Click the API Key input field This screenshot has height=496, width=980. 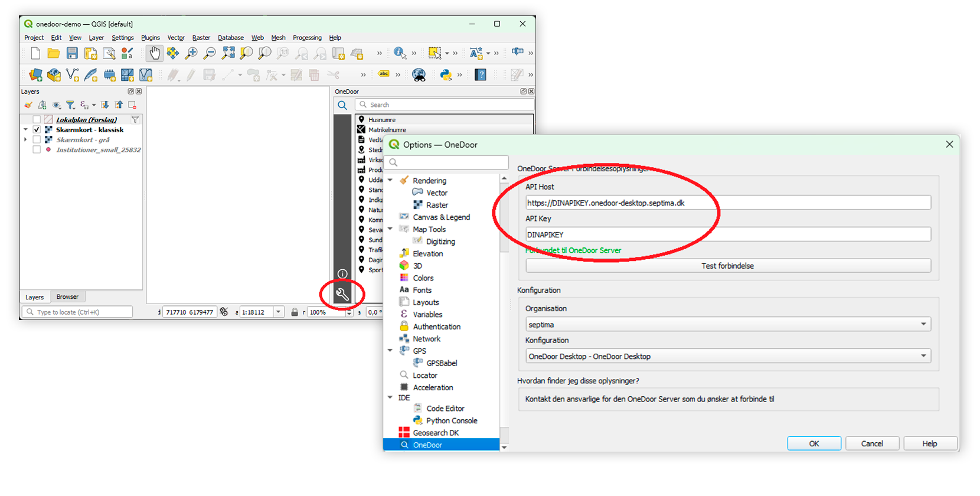coord(728,234)
